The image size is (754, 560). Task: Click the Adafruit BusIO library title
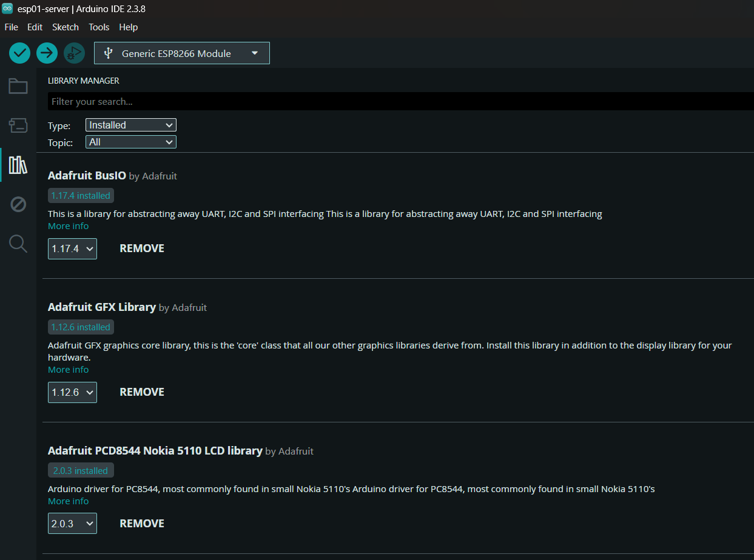[87, 176]
